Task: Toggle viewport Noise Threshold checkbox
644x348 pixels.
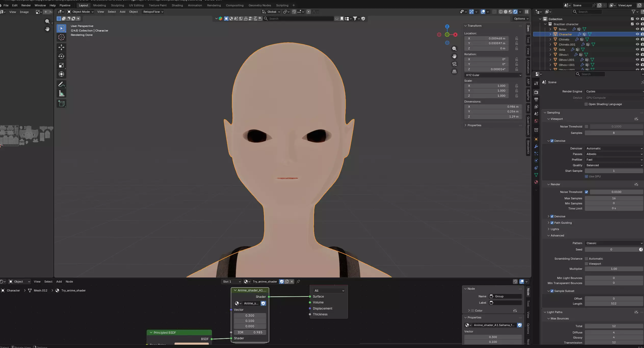Action: tap(586, 127)
